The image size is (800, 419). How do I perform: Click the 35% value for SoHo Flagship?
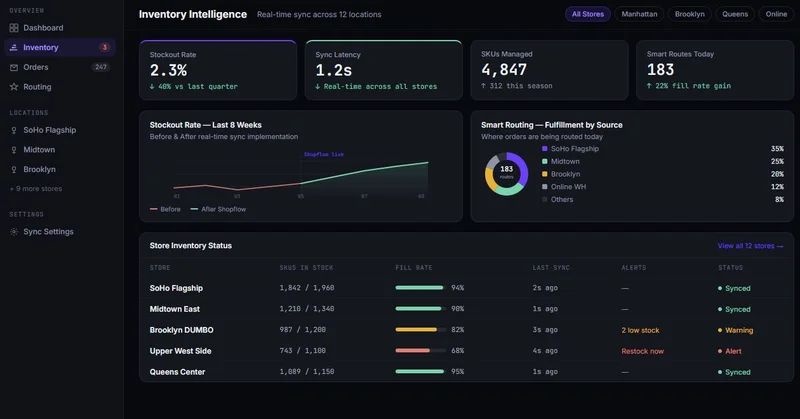point(777,149)
